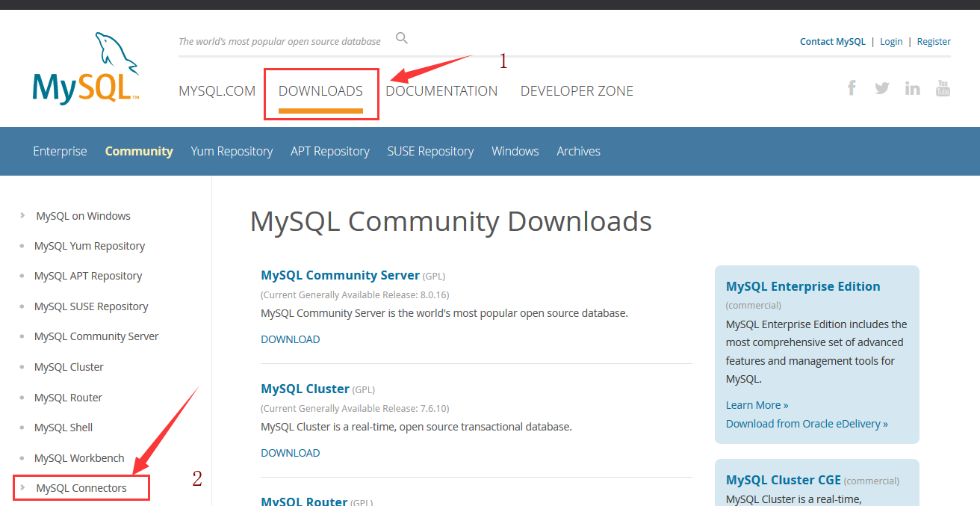The width and height of the screenshot is (980, 506).
Task: Click release 7.6.10 version text
Action: [x=432, y=408]
